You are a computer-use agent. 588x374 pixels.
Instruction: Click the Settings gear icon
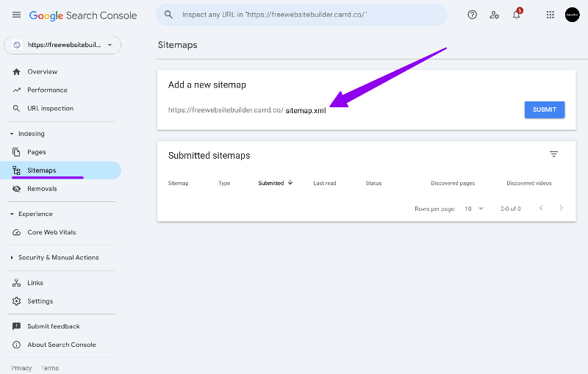16,301
